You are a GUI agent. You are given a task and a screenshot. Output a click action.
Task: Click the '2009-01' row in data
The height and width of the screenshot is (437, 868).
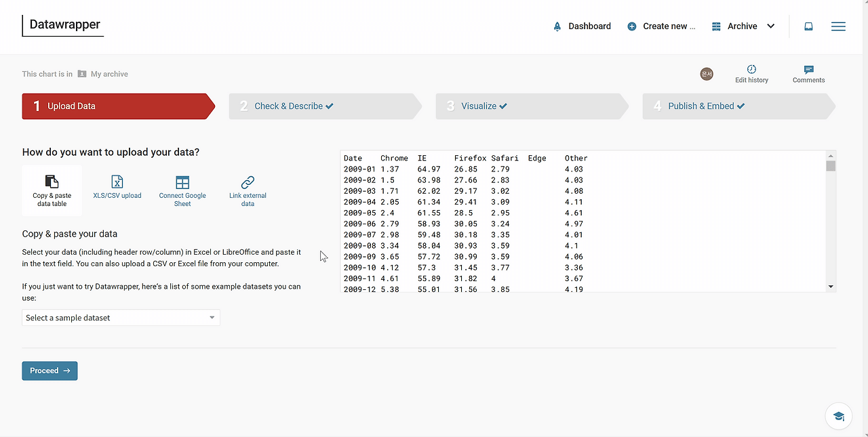click(x=463, y=169)
